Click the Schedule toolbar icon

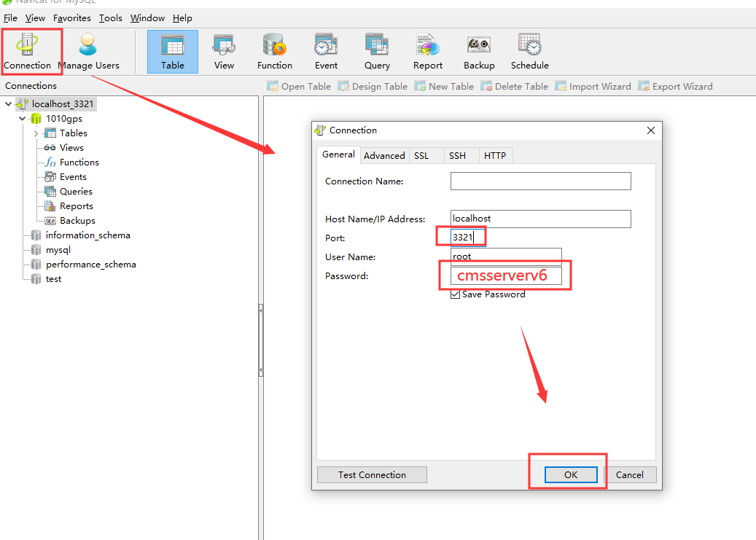530,51
